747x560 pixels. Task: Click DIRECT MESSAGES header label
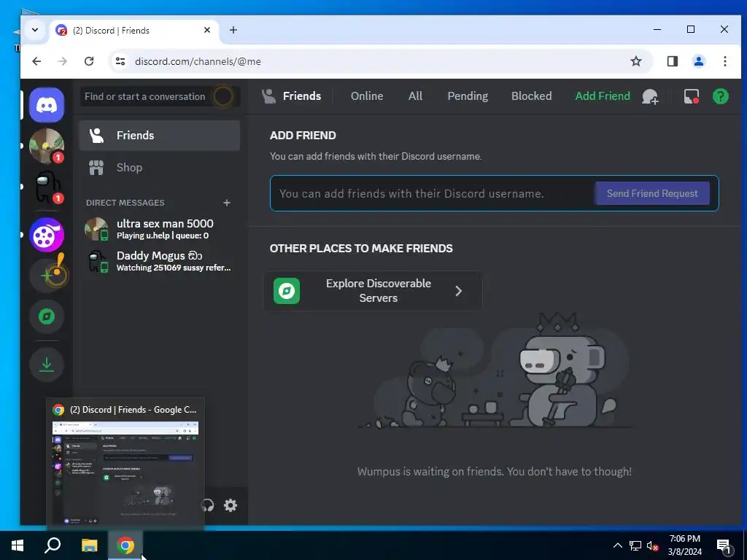tap(125, 203)
